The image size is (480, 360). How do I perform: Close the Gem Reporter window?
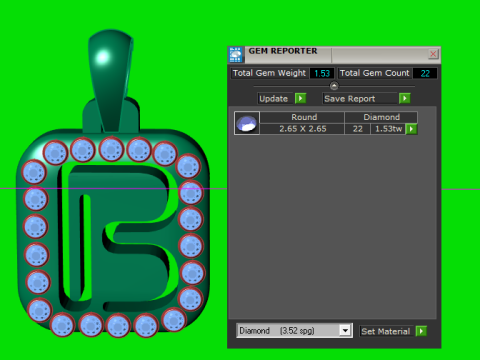[433, 54]
